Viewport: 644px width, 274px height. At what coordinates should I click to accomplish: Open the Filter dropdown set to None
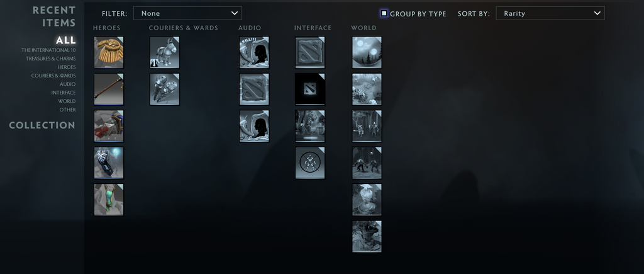(x=187, y=13)
